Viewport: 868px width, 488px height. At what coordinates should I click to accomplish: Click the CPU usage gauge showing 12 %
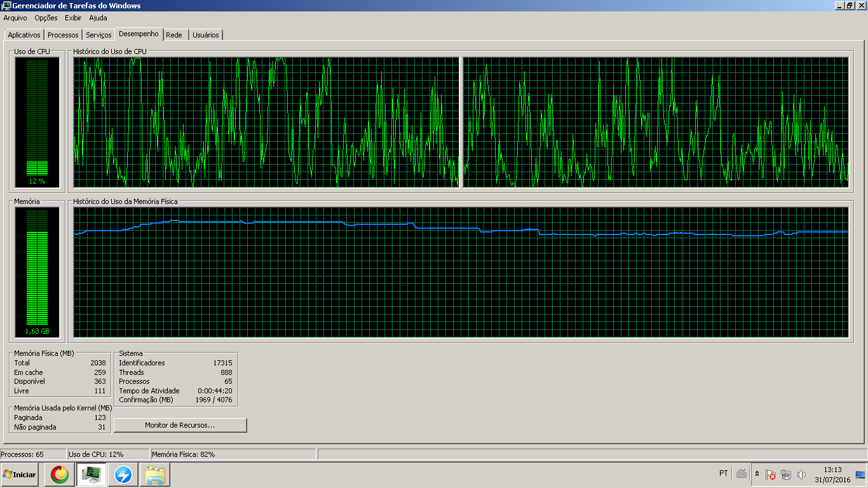click(x=37, y=122)
